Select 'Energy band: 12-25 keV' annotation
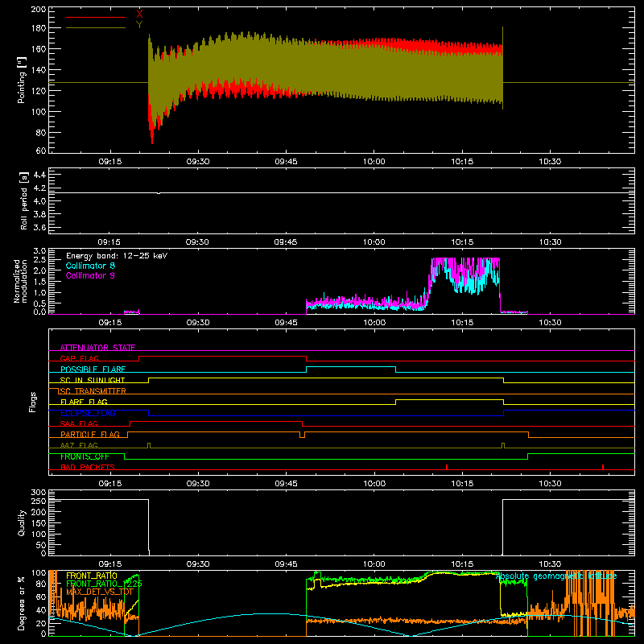This screenshot has width=644, height=644. point(117,255)
